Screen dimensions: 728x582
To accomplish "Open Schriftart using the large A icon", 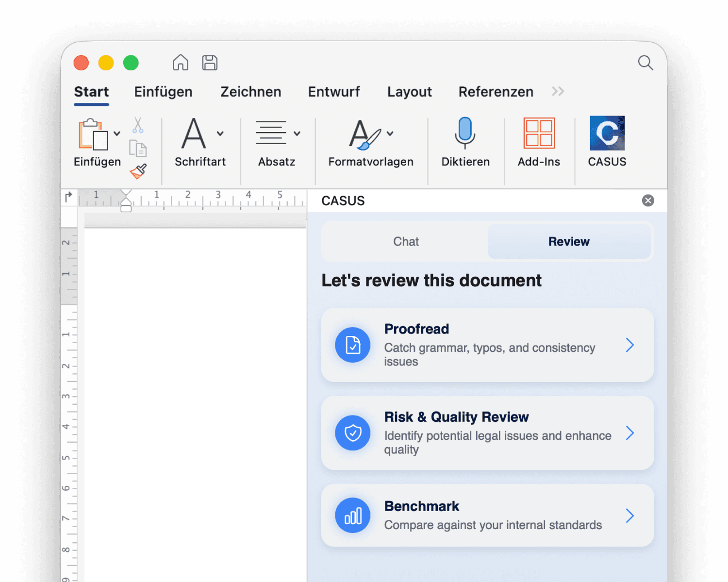I will (x=194, y=134).
